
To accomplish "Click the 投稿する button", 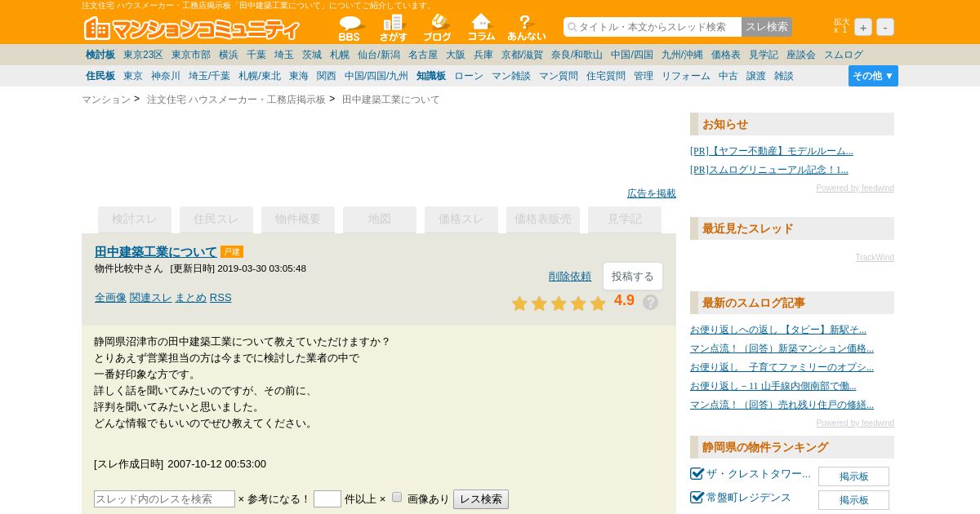I will [x=633, y=277].
